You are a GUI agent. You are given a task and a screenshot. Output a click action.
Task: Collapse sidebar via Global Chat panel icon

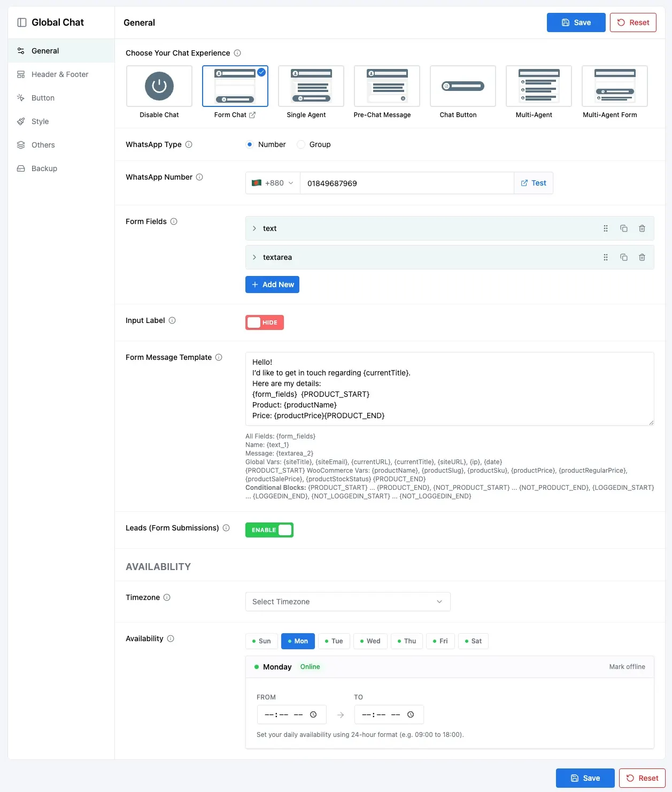pyautogui.click(x=22, y=22)
